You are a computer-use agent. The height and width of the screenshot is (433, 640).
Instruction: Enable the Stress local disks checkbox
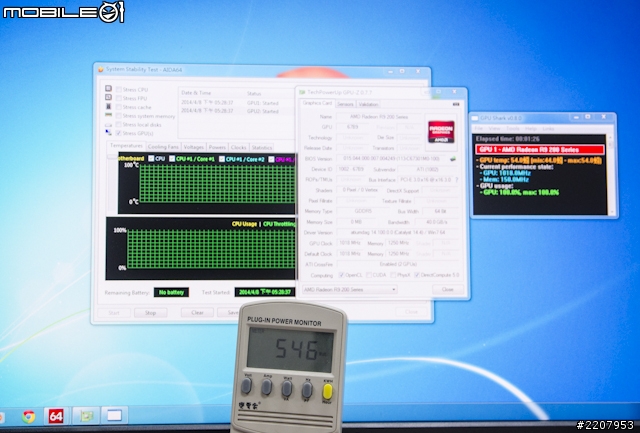pos(118,124)
